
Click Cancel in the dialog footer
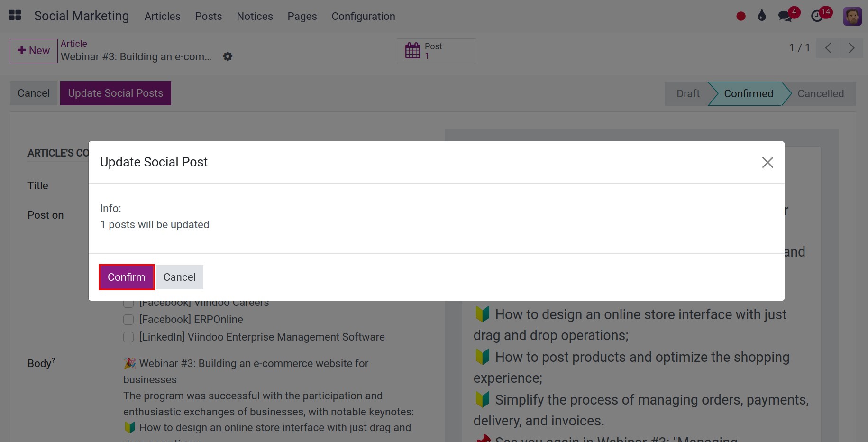[x=179, y=277]
